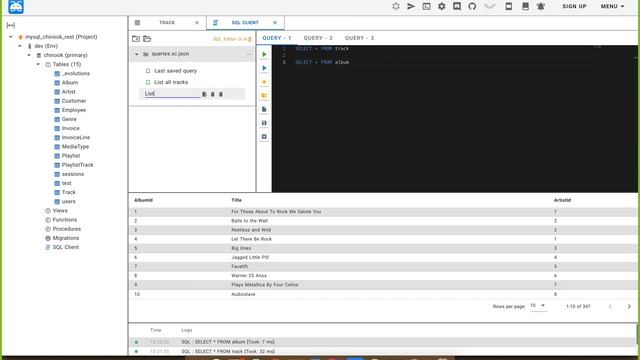This screenshot has width=640, height=360.
Task: Click the blue run-selection play icon
Action: point(264,68)
